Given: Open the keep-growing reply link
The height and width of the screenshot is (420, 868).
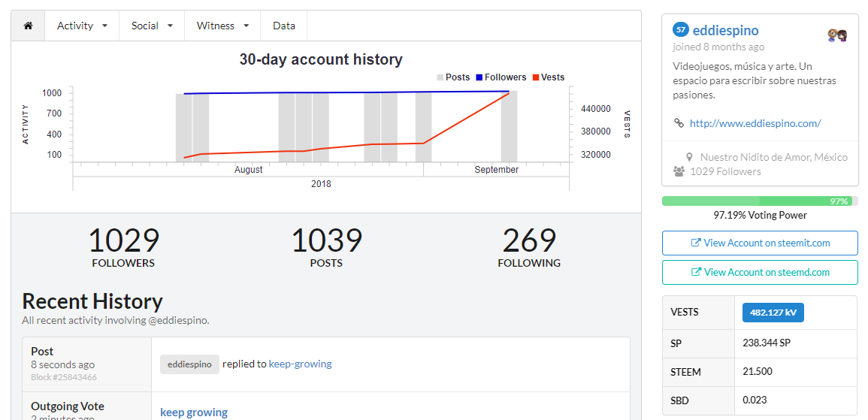Looking at the screenshot, I should pyautogui.click(x=300, y=364).
